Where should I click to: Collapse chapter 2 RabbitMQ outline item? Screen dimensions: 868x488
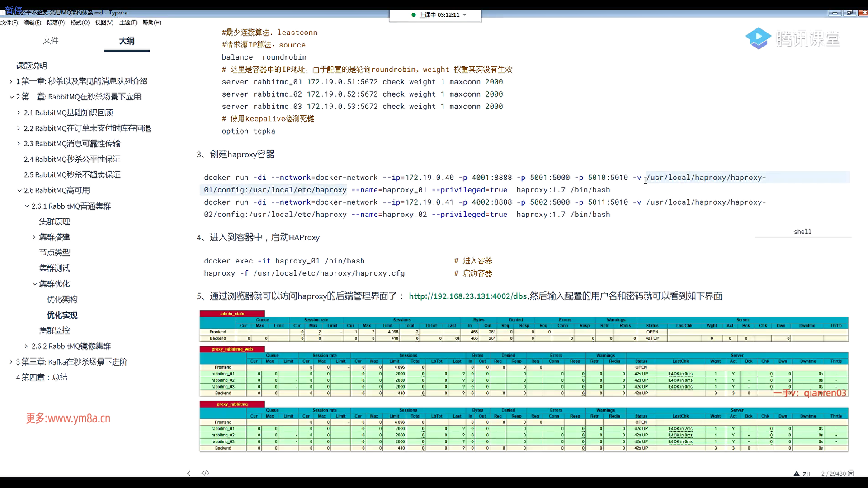[11, 97]
